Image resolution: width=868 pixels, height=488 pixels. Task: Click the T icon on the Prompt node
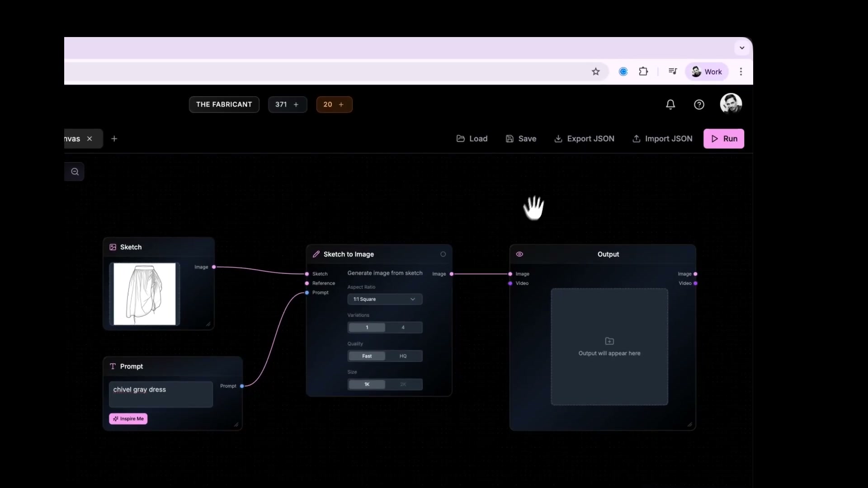(113, 366)
